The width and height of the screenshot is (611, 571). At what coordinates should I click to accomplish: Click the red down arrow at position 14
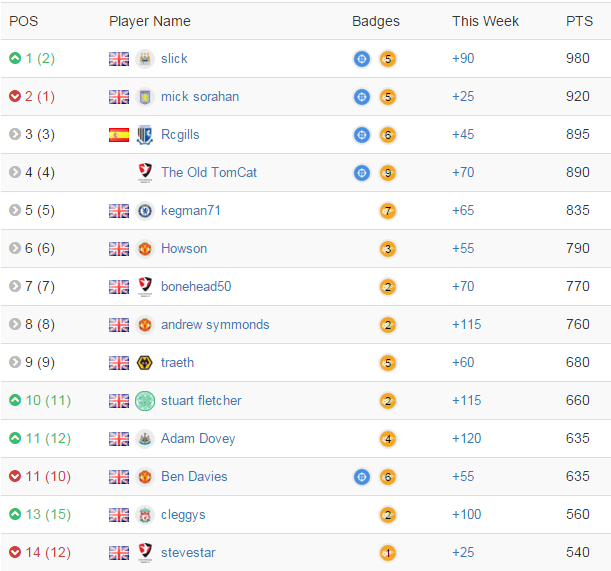tap(15, 552)
